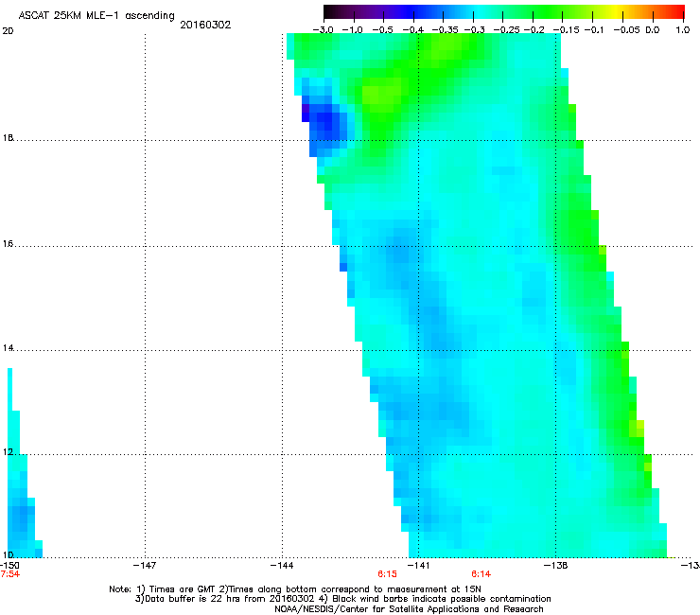
Task: Select the longitude label -147
Action: (x=145, y=566)
